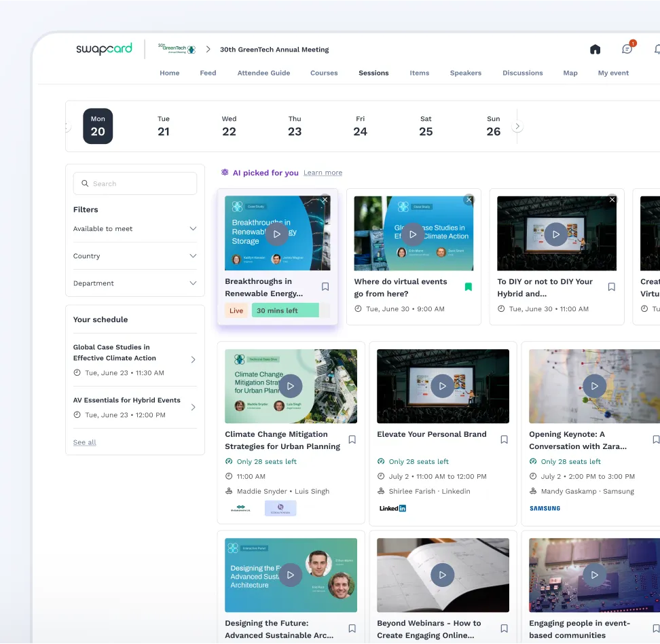Open 30th GreenTech Annual Meeting breadcrumb
Viewport: 660px width, 644px height.
coord(274,50)
